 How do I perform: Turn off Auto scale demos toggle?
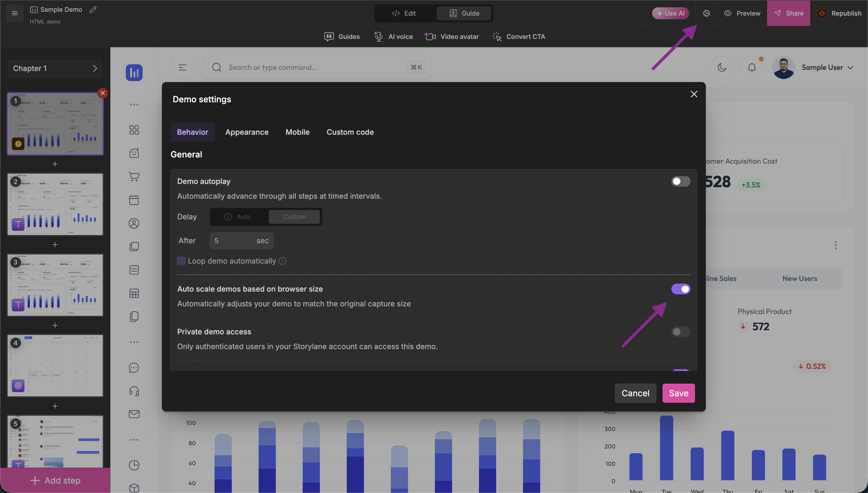[680, 289]
